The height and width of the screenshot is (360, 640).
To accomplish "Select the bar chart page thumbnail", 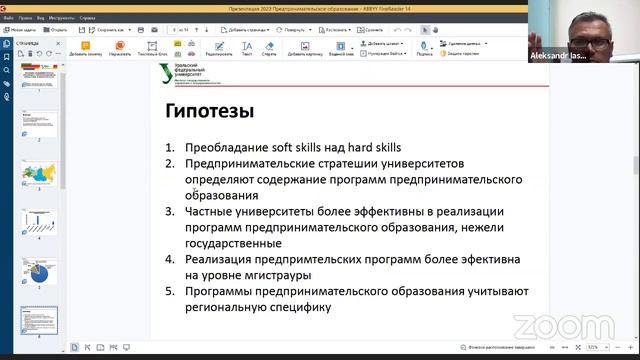I will pyautogui.click(x=39, y=222).
